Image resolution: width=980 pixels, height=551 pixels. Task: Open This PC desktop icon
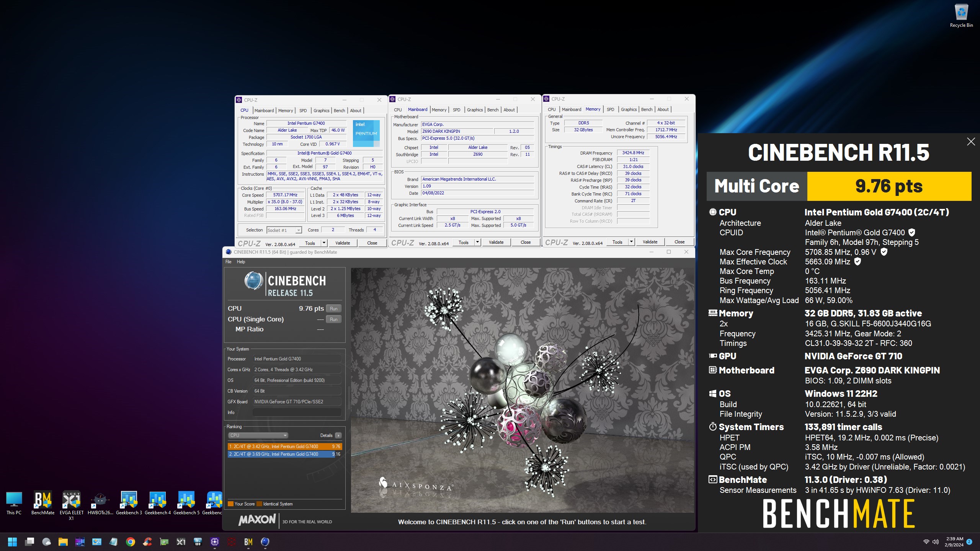tap(14, 503)
